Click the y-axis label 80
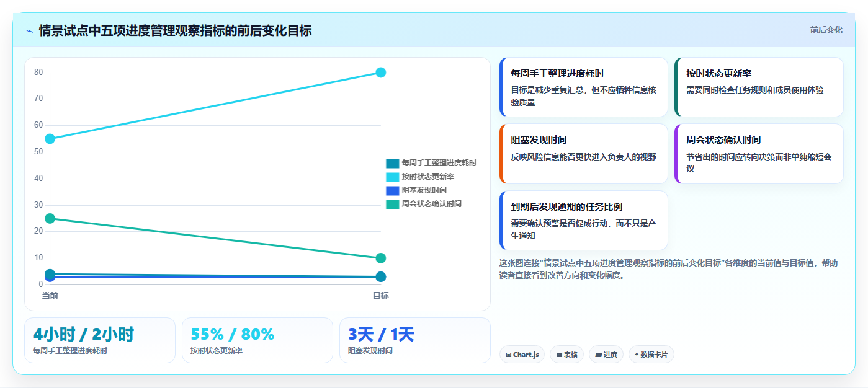 [x=38, y=73]
